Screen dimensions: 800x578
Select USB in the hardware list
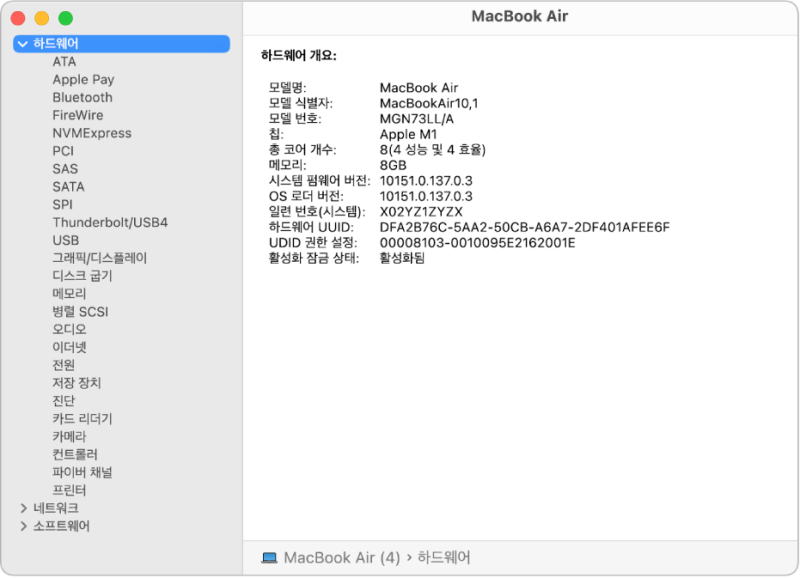coord(66,240)
